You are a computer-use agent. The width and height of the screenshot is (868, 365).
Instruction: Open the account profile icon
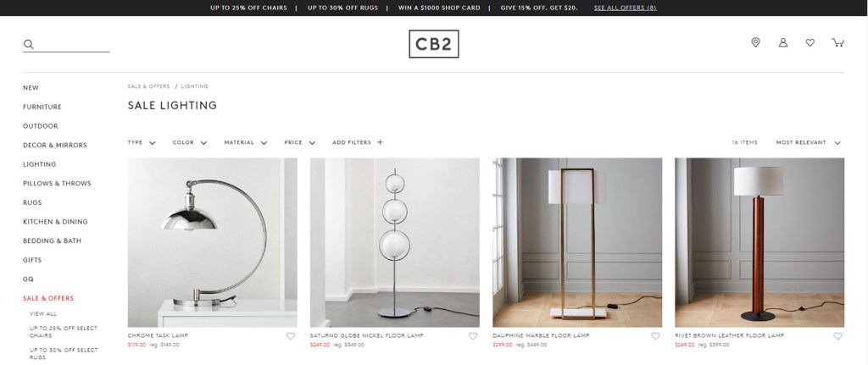tap(782, 42)
